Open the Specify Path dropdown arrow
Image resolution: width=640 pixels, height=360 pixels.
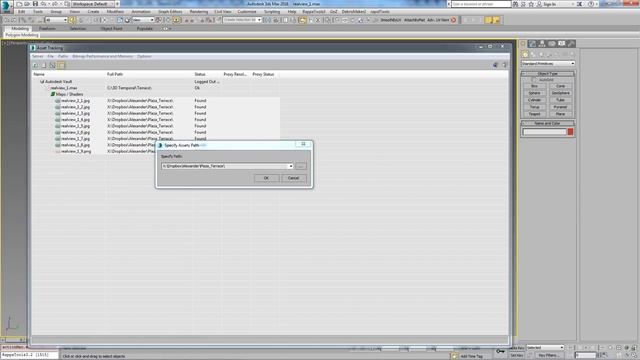pyautogui.click(x=291, y=166)
